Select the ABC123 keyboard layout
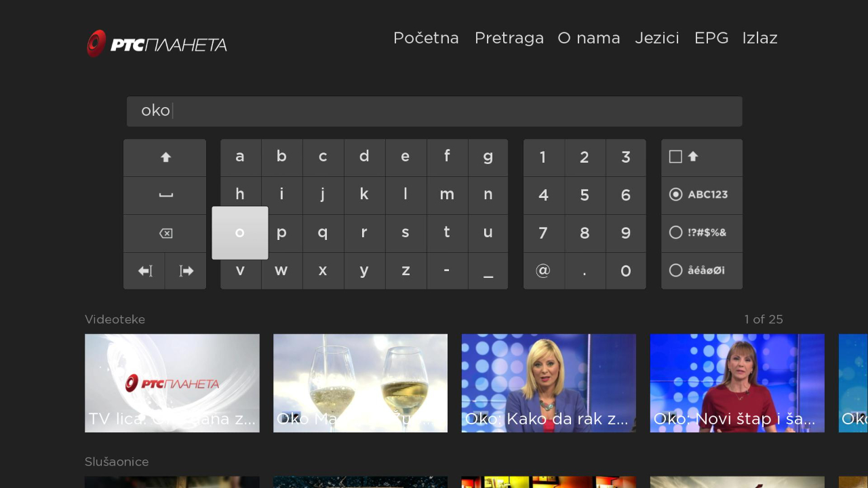The width and height of the screenshot is (868, 488). [702, 195]
